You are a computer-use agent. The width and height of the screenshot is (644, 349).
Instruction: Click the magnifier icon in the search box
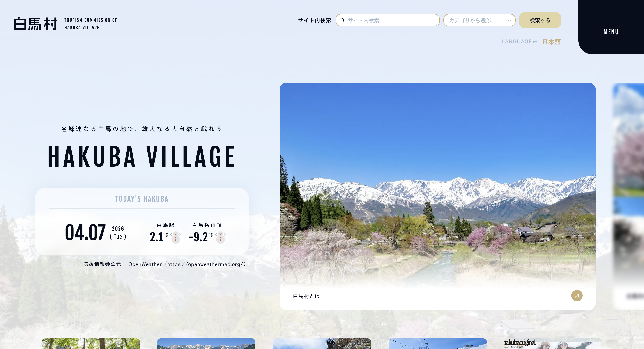click(x=343, y=20)
